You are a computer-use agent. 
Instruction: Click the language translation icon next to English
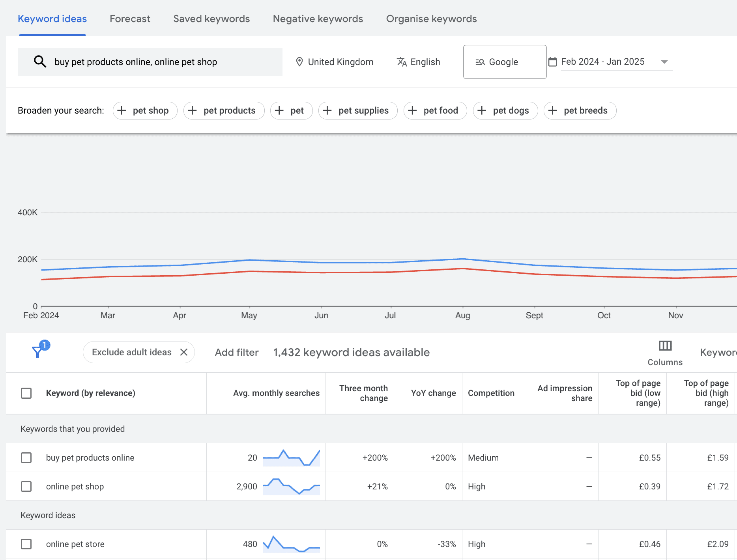click(402, 62)
